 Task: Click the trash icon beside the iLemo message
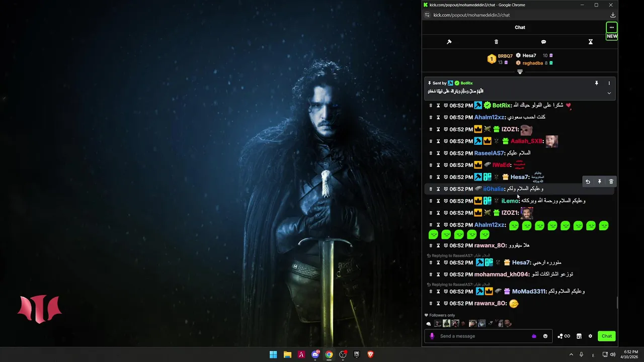[431, 201]
